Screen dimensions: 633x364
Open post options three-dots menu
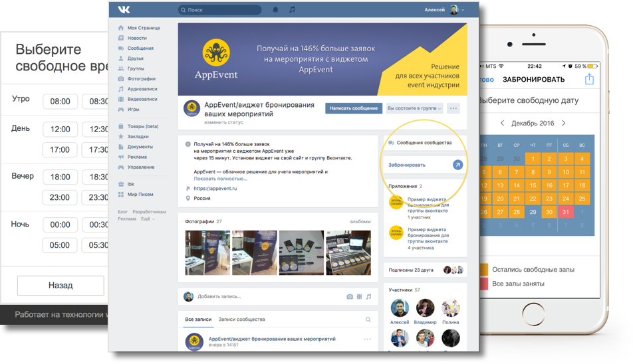pos(367,339)
